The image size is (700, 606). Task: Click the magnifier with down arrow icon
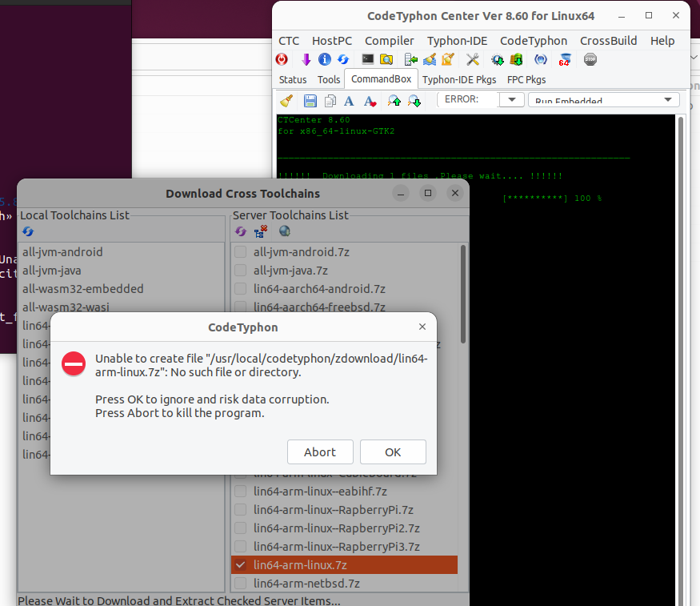tap(414, 101)
